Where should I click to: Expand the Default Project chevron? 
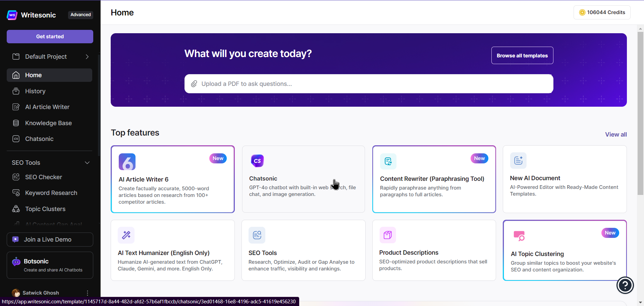point(87,56)
